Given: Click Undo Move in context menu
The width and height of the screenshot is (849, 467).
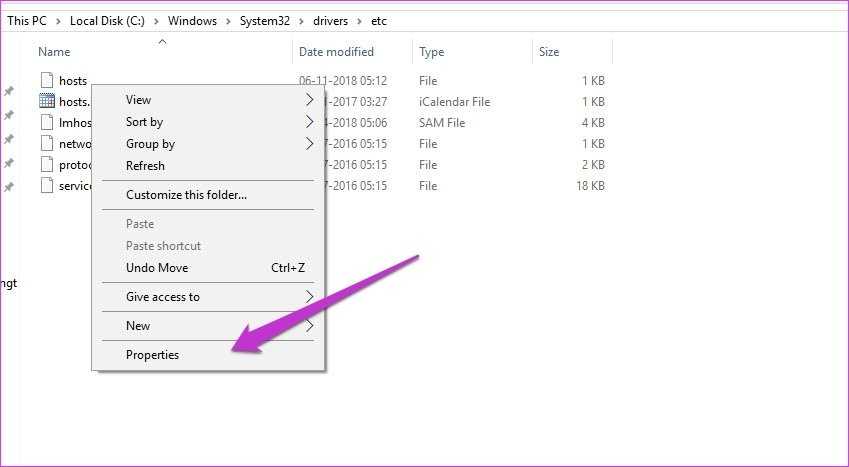Looking at the screenshot, I should [x=157, y=268].
